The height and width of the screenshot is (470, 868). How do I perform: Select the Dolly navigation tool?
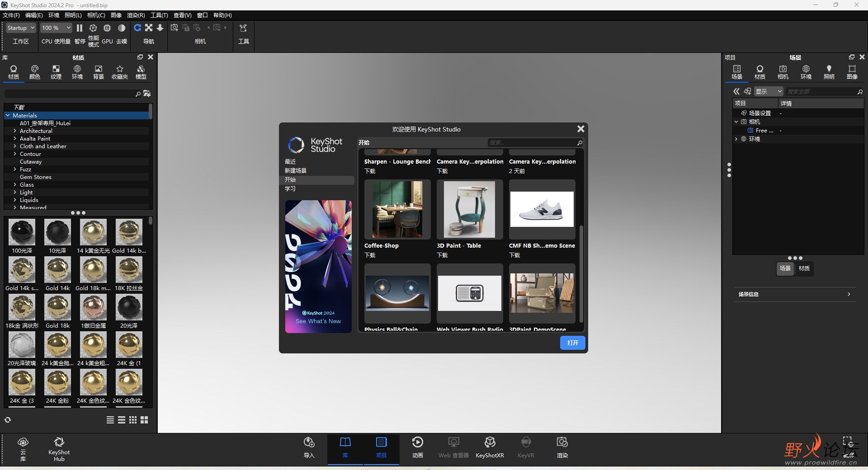pyautogui.click(x=160, y=28)
